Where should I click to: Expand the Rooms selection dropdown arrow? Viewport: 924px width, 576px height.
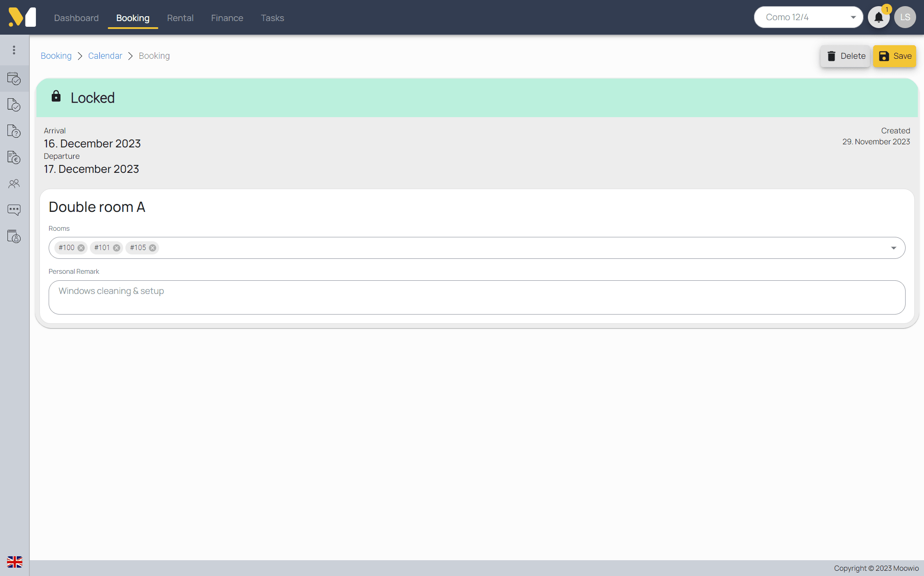[x=893, y=248]
